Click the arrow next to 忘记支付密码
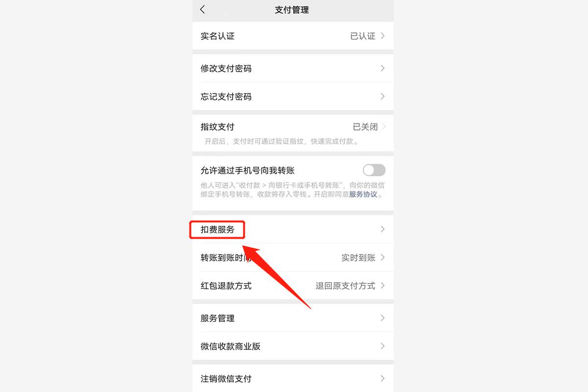The height and width of the screenshot is (392, 588). point(383,97)
